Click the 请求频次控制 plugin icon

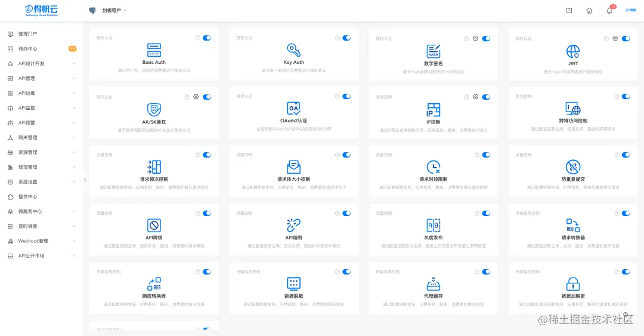click(154, 167)
